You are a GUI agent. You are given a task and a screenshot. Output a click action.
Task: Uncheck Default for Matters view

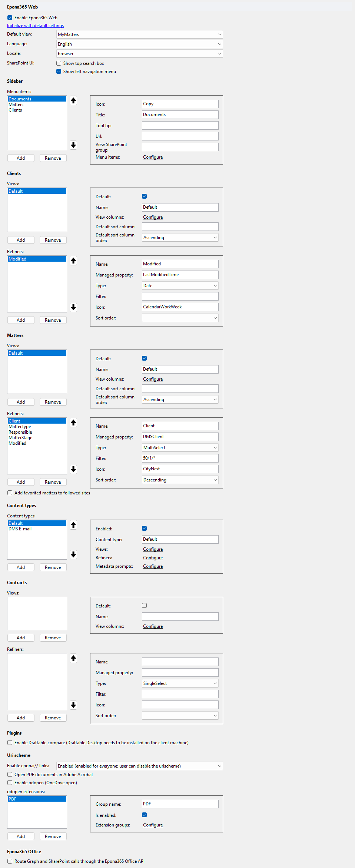point(145,358)
